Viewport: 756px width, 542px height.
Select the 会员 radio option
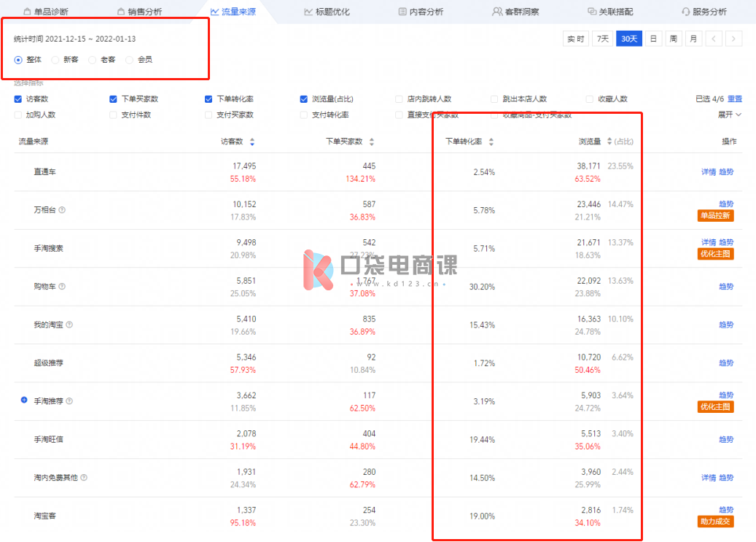pyautogui.click(x=129, y=60)
